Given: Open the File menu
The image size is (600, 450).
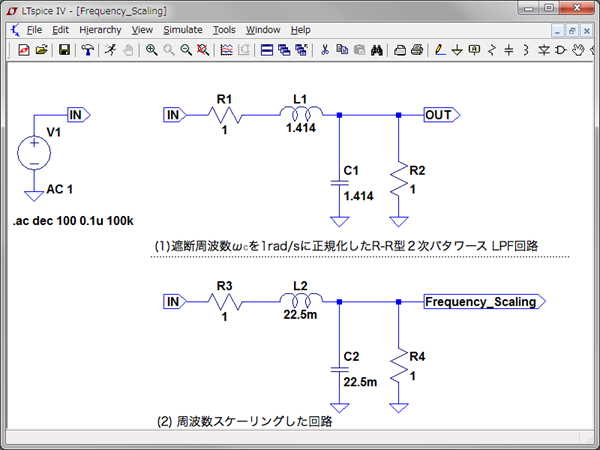Looking at the screenshot, I should (34, 30).
